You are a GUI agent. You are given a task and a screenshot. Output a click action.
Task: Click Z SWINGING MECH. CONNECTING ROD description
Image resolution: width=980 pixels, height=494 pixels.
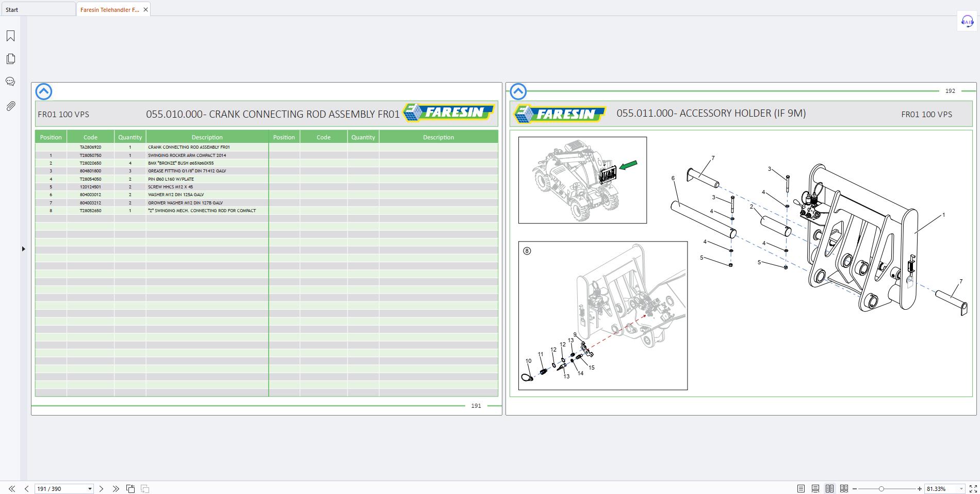pos(202,211)
